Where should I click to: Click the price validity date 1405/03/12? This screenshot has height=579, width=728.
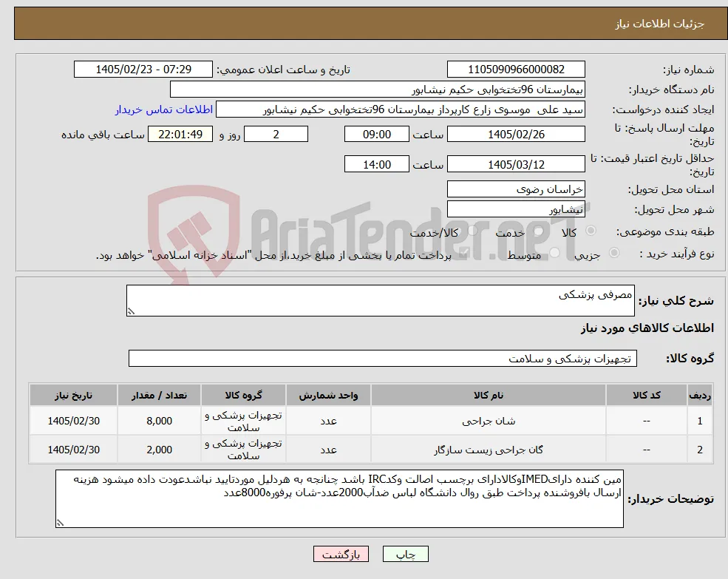(516, 164)
